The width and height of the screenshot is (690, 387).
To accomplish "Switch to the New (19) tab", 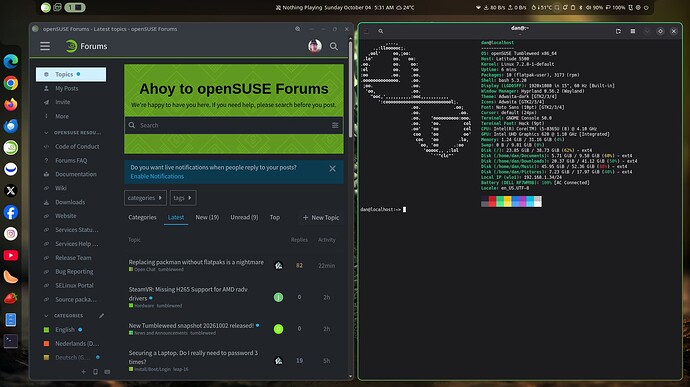I will point(207,217).
